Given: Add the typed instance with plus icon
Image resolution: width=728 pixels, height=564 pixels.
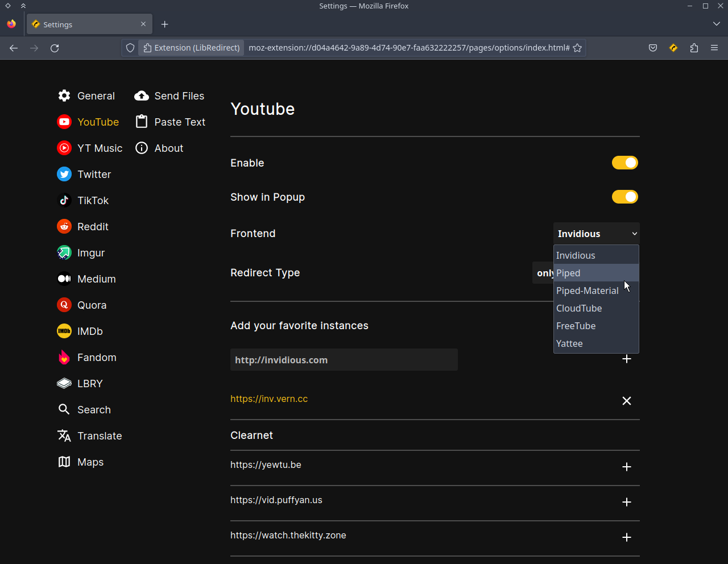Looking at the screenshot, I should (x=627, y=359).
